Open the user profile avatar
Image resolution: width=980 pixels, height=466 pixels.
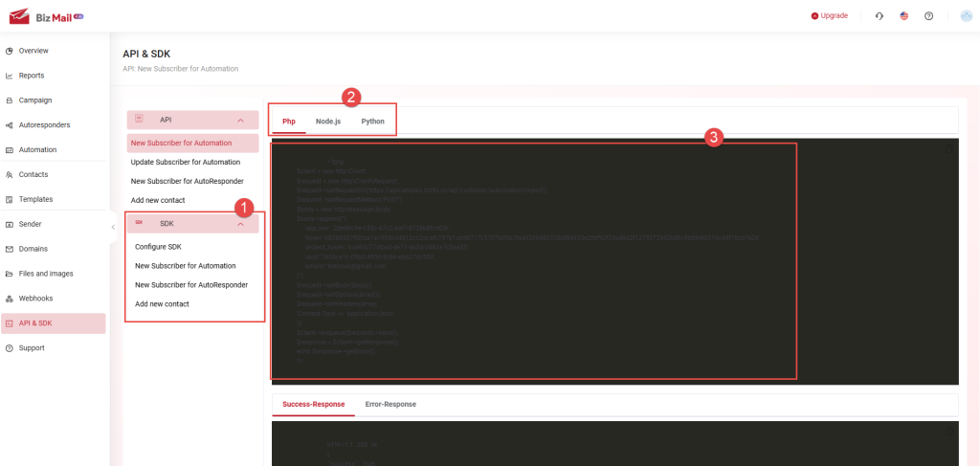(x=966, y=15)
